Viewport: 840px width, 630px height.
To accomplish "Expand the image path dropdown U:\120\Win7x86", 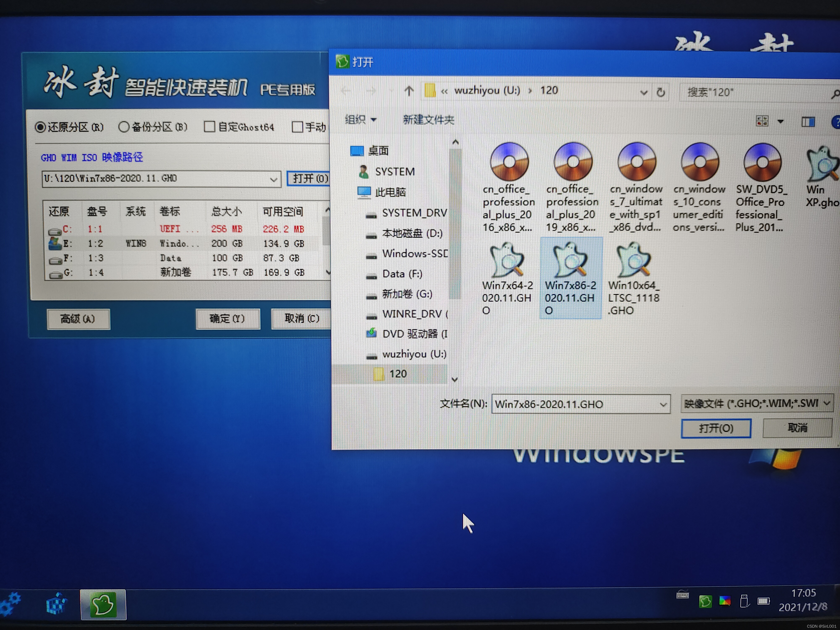I will click(273, 179).
